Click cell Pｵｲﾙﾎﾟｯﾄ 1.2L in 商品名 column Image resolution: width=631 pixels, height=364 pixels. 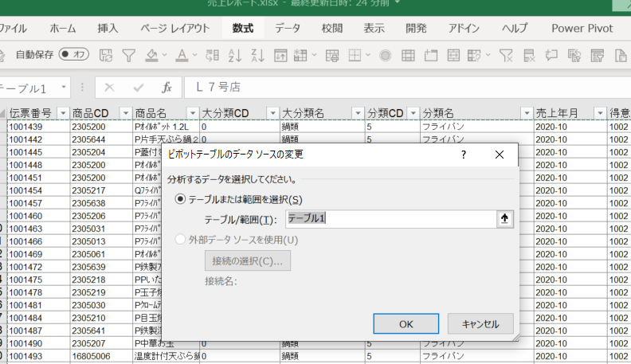point(167,127)
